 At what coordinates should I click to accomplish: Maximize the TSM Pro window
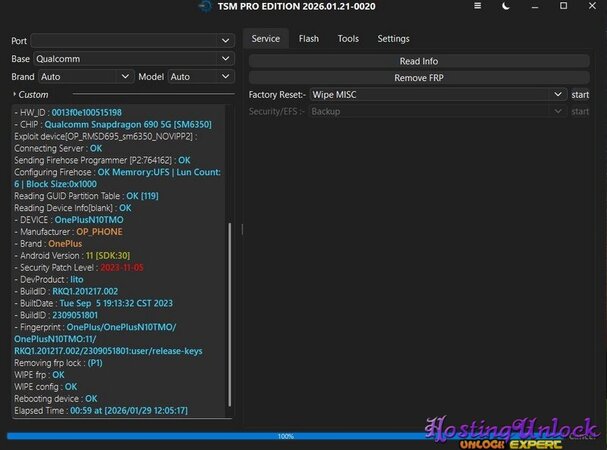pos(564,8)
